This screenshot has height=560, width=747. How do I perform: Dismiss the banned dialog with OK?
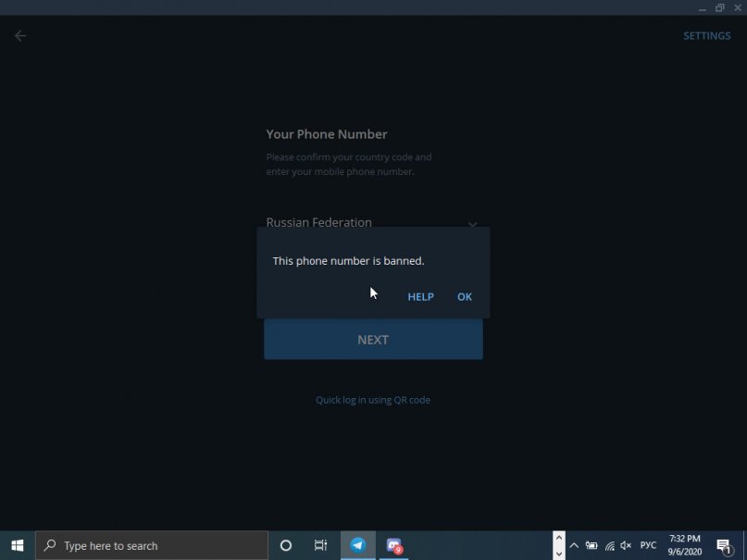[465, 297]
